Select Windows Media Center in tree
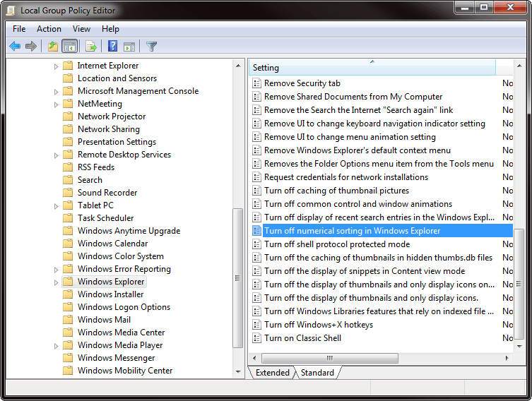 click(121, 333)
